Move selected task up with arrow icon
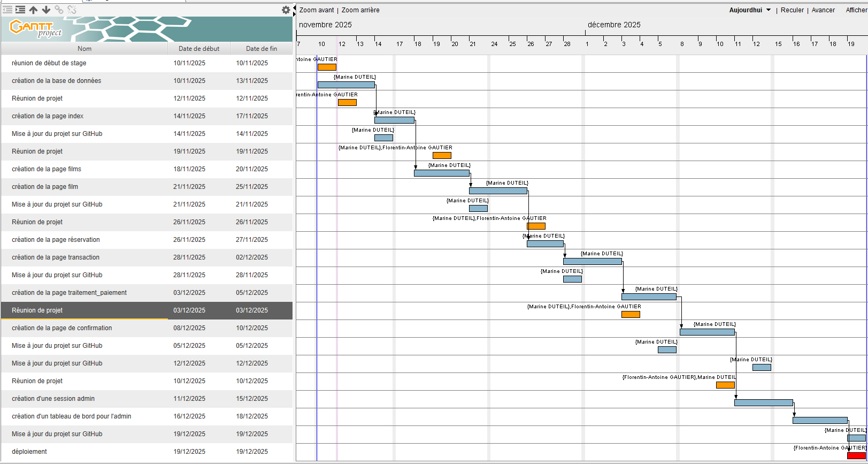 point(33,10)
